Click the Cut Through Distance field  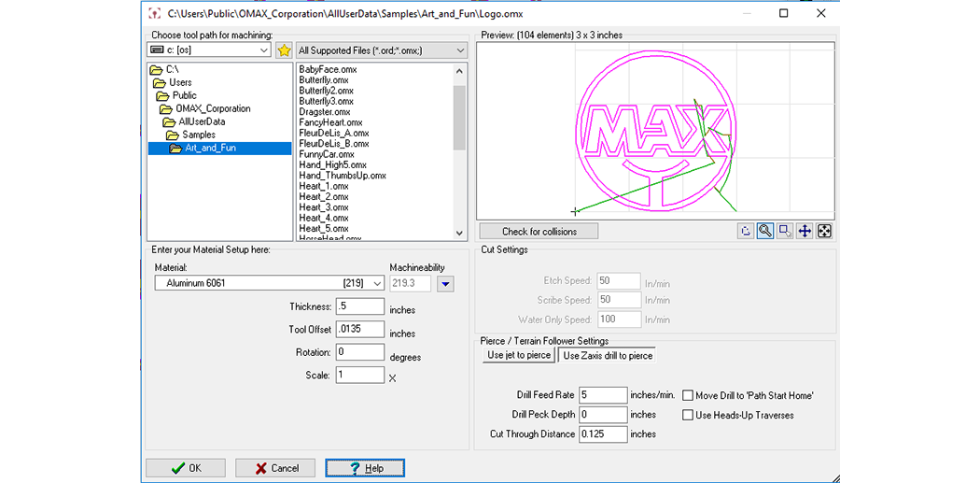click(603, 433)
